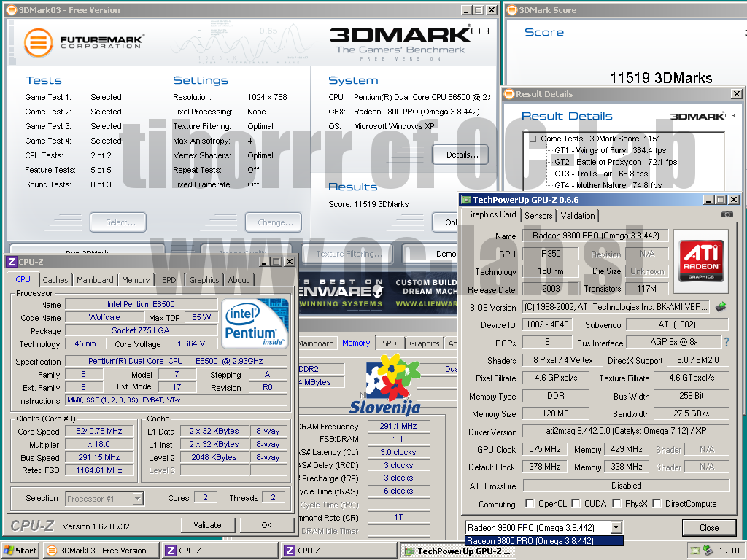Open the Memory tab in front CPU-Z
The image size is (747, 560).
135,280
